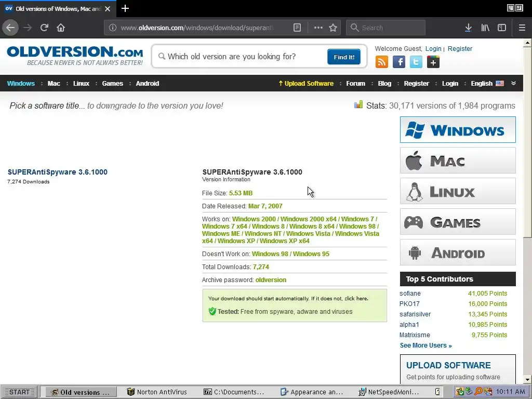
Task: Bookmark this page with the star icon
Action: click(333, 28)
